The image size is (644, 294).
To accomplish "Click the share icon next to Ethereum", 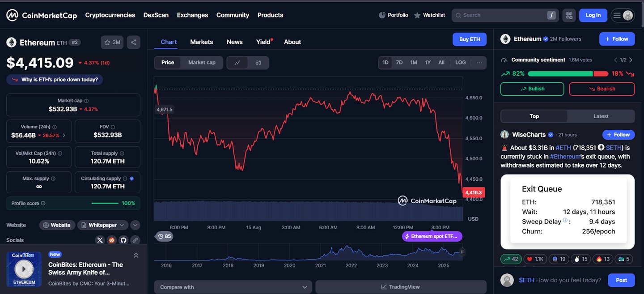I will point(133,43).
